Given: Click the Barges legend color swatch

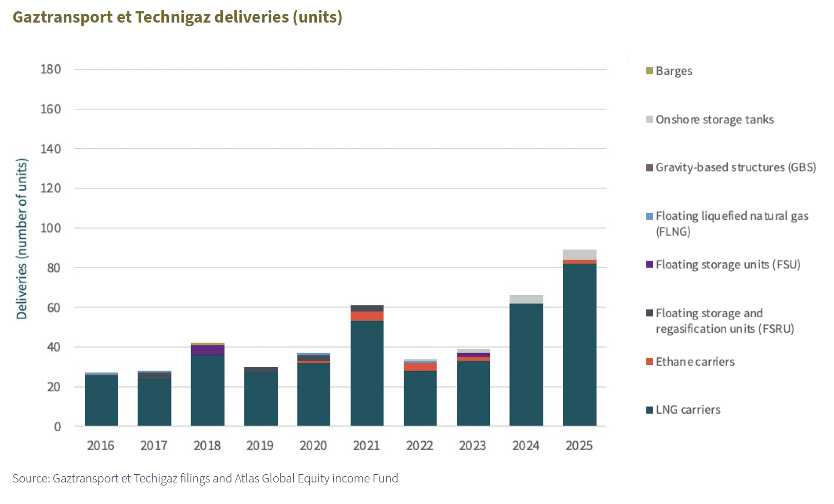Looking at the screenshot, I should pyautogui.click(x=650, y=71).
